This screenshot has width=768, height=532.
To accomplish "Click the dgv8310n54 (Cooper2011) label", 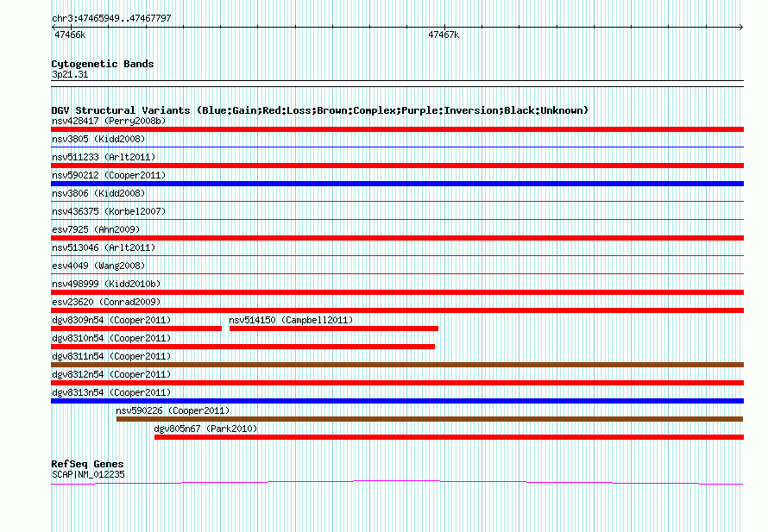I will click(111, 338).
